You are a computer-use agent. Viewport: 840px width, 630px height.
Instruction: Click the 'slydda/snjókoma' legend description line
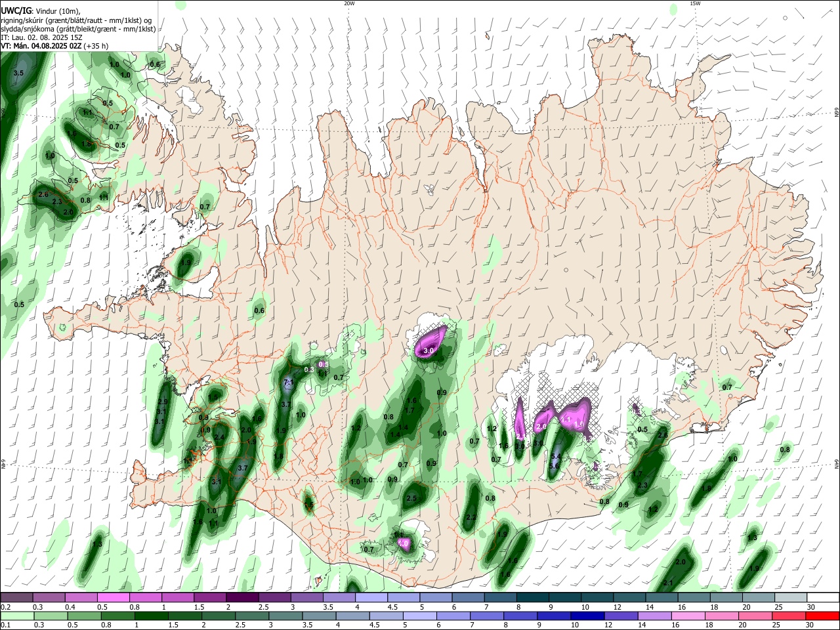point(77,29)
